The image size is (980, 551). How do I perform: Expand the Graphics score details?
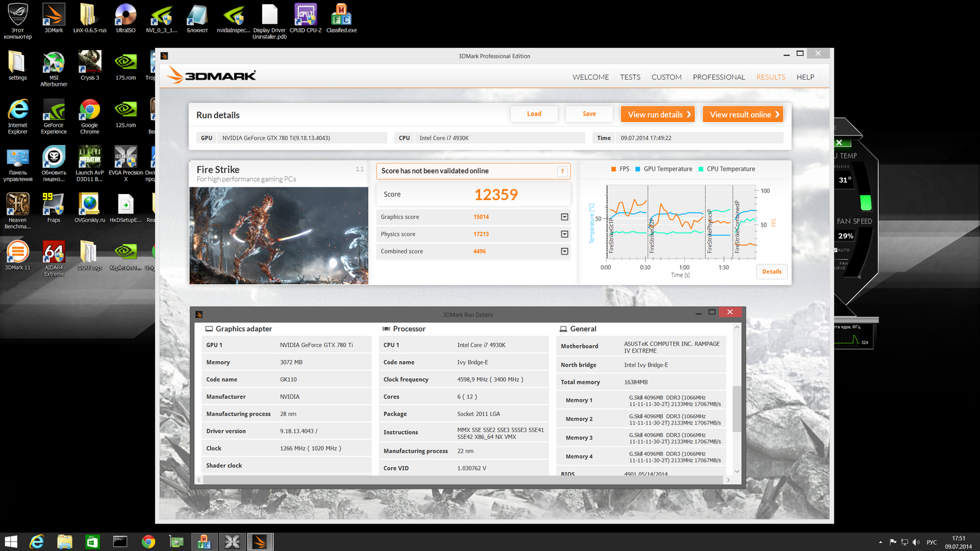coord(565,217)
